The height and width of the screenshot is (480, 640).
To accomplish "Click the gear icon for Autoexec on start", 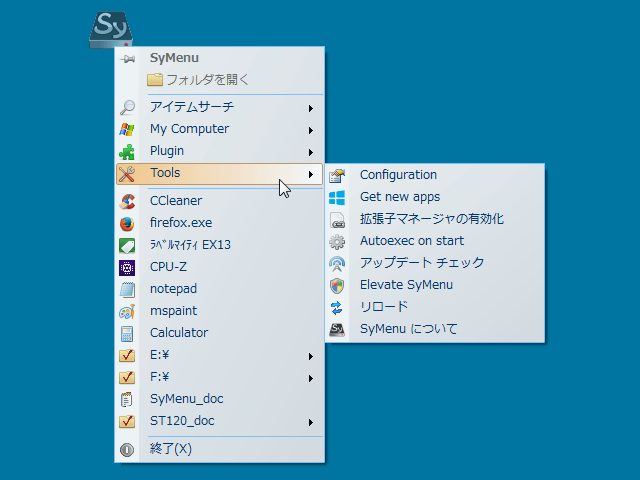I will pyautogui.click(x=337, y=242).
